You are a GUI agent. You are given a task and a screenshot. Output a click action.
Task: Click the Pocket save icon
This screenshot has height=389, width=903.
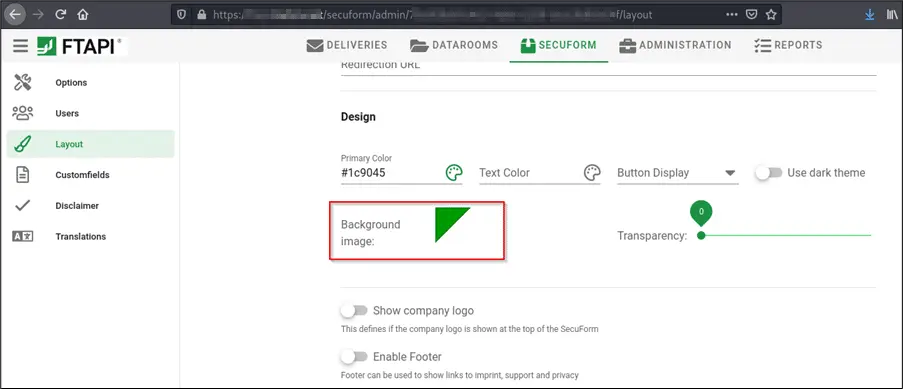pyautogui.click(x=752, y=14)
